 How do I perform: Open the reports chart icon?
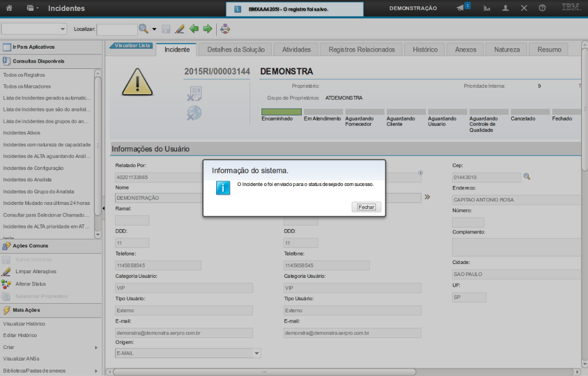[x=487, y=8]
